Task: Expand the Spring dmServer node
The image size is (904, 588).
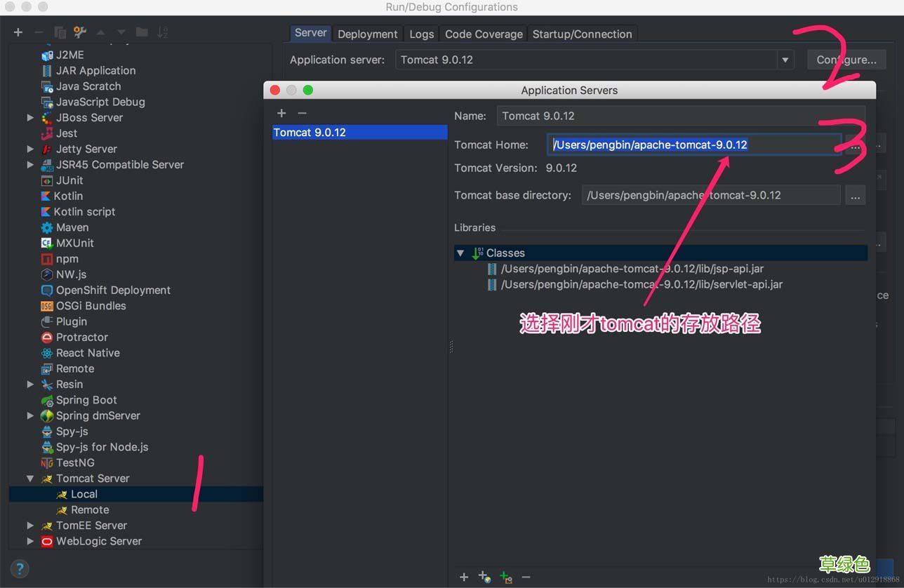Action: (30, 416)
